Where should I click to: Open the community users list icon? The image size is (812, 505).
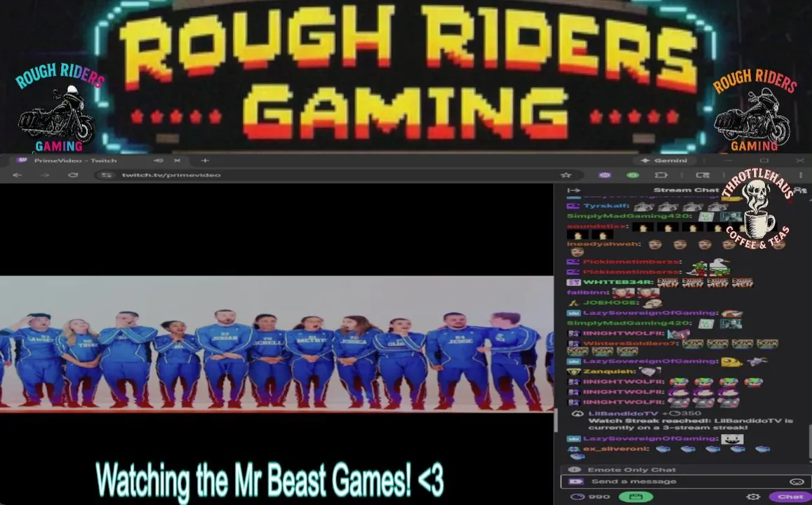[801, 190]
